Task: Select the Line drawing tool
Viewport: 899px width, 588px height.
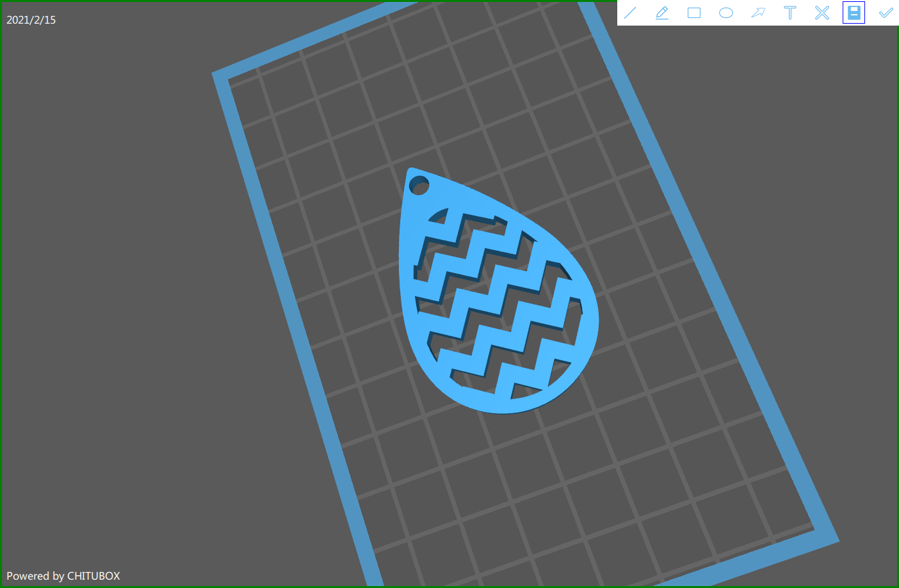Action: [630, 13]
